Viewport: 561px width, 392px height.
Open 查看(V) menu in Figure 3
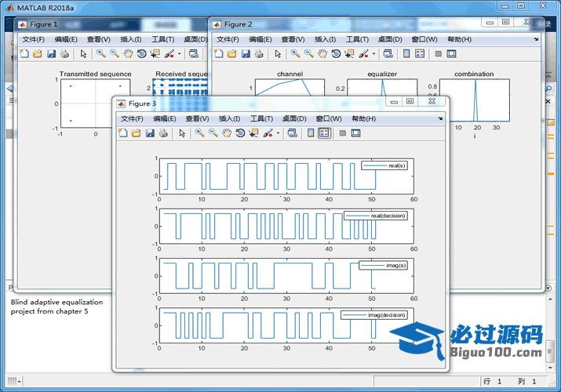pyautogui.click(x=197, y=118)
